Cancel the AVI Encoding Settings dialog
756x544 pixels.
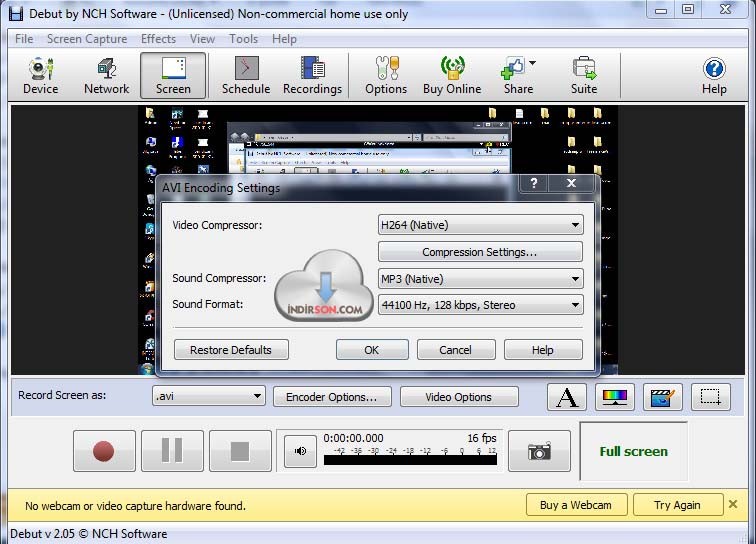(456, 350)
